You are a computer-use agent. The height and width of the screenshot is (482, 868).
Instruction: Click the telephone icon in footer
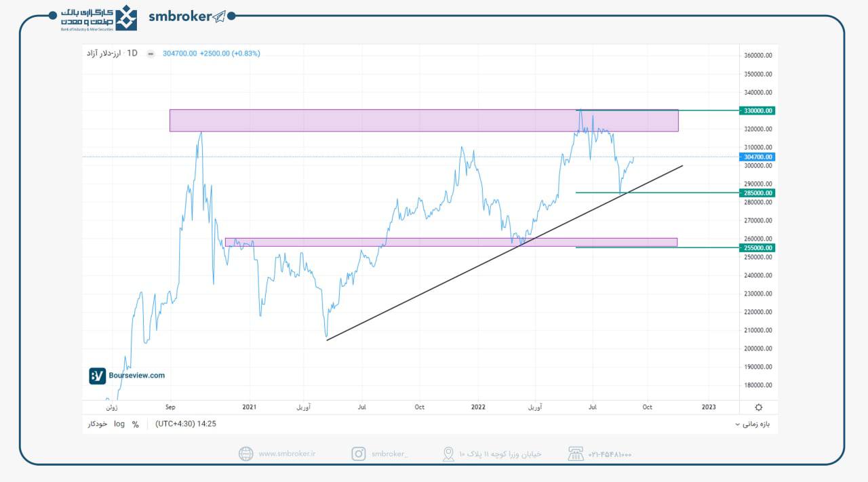point(576,454)
